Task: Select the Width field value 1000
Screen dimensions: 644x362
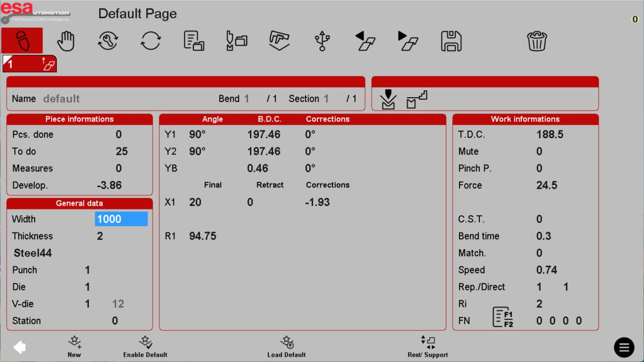Action: pos(121,219)
